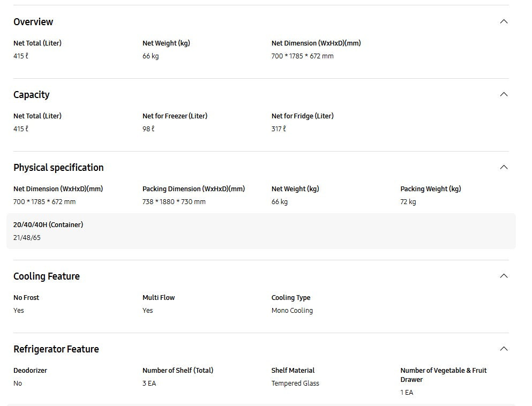
Task: Click the 20/40/40H (Container) highlighted row
Action: tap(261, 231)
